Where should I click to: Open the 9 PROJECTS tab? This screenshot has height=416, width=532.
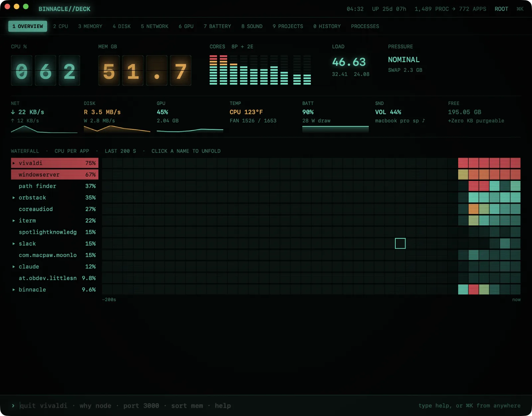pyautogui.click(x=288, y=26)
